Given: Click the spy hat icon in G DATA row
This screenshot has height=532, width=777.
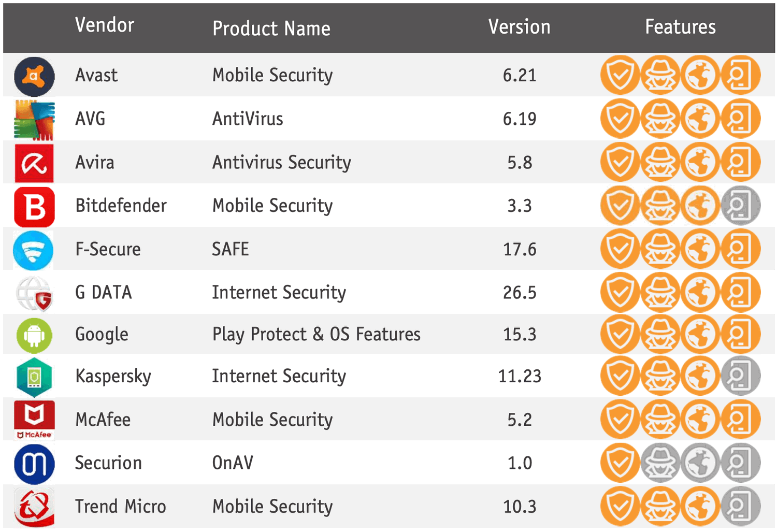Looking at the screenshot, I should click(x=660, y=293).
